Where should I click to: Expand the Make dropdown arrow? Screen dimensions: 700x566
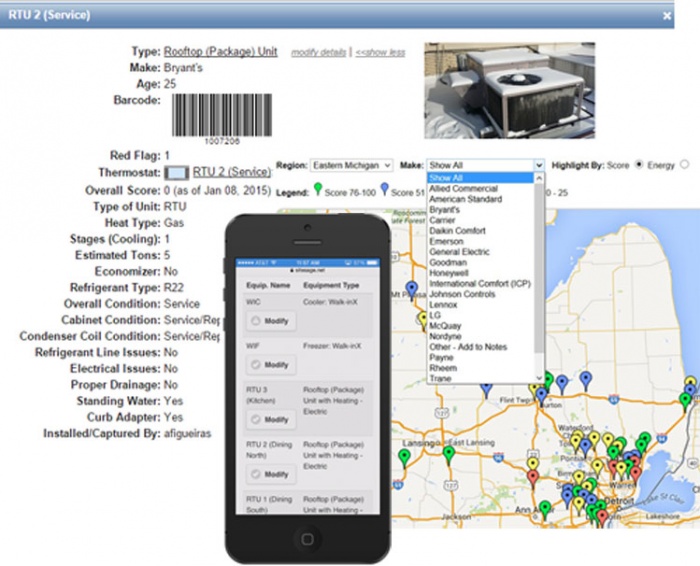(539, 166)
